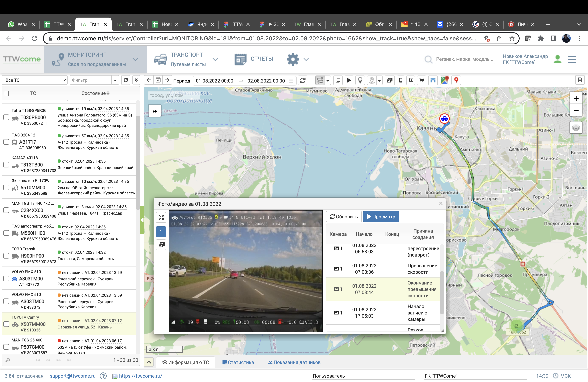Open the settings gear dropdown arrow
This screenshot has height=382, width=588.
coord(306,60)
